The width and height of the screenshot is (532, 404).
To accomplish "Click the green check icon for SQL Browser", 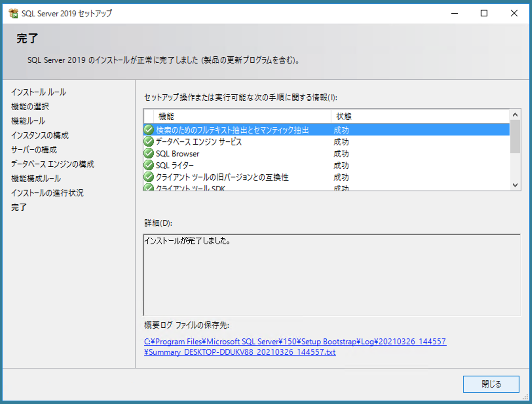I will [x=149, y=154].
